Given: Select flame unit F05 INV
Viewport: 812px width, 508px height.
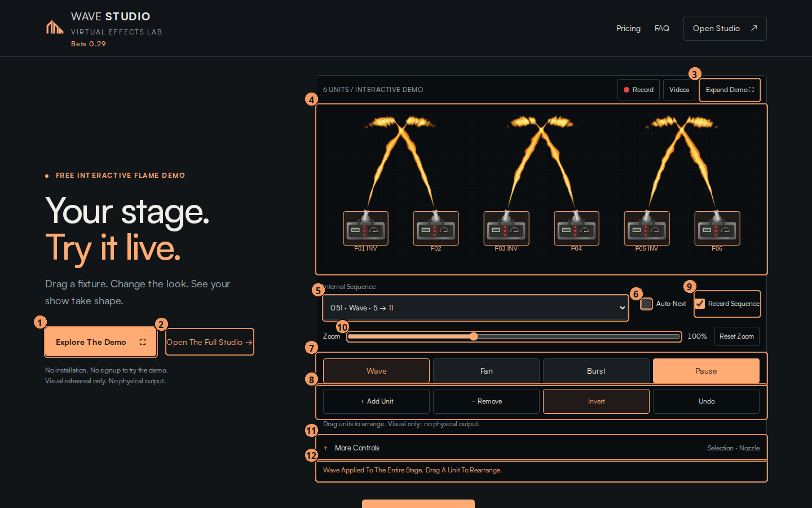Looking at the screenshot, I should 647,228.
